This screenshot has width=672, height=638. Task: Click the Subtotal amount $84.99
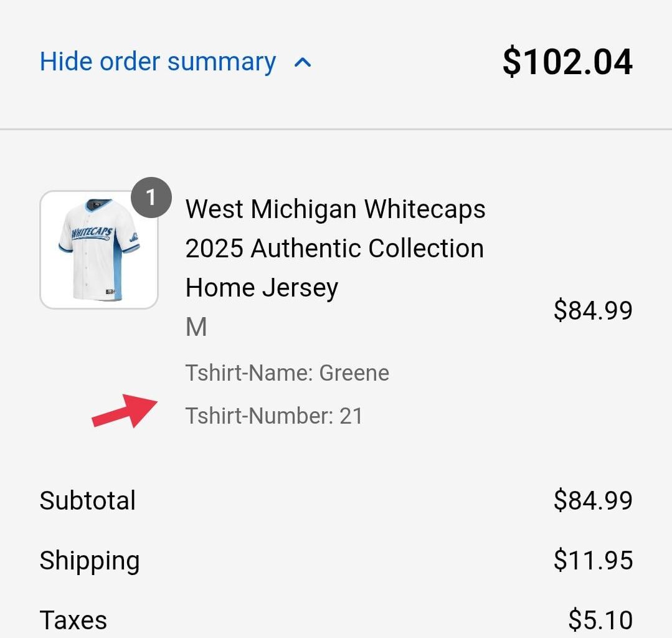pos(594,499)
